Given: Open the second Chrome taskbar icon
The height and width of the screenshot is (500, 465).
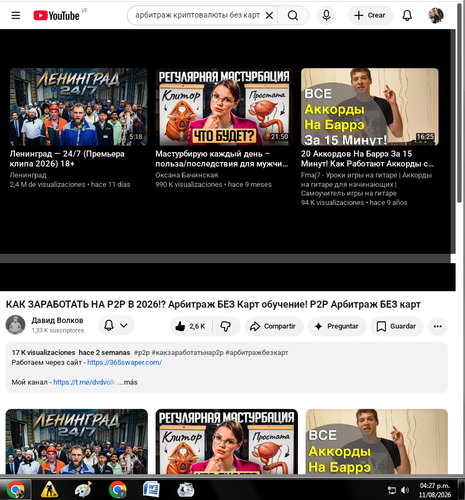Looking at the screenshot, I should [118, 490].
